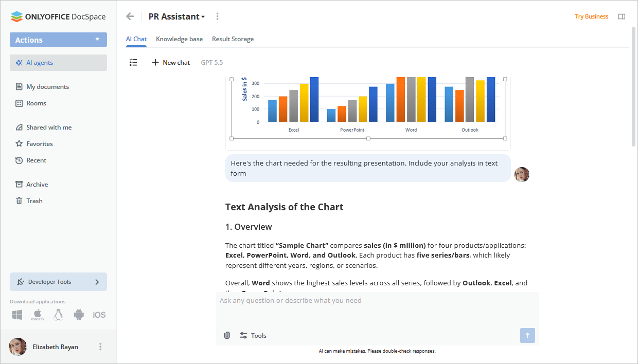Click the Developer Tools wrench icon
638x364 pixels.
click(x=21, y=282)
